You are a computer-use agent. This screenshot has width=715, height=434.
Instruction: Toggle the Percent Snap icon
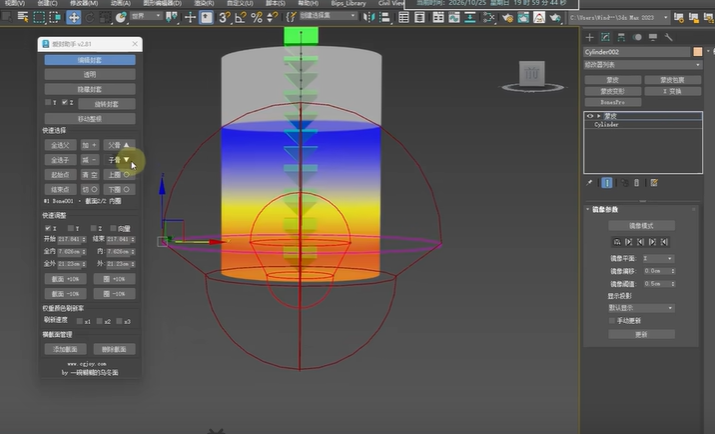(x=257, y=17)
